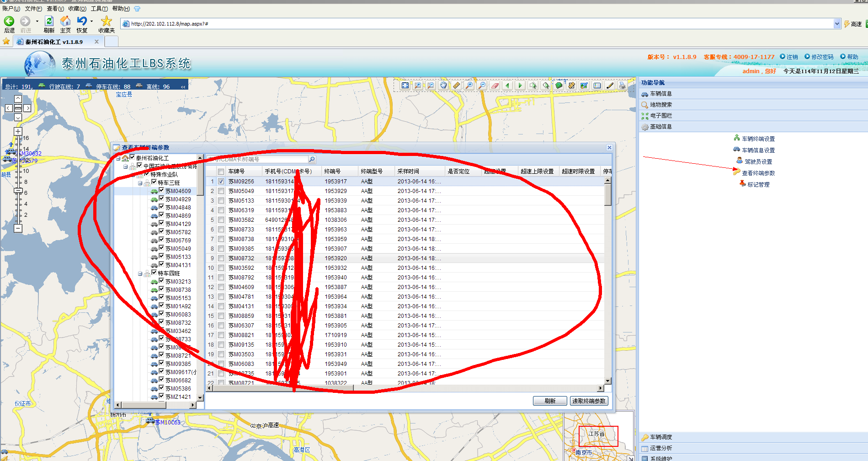The image size is (868, 461).
Task: Collapse the 泰州石油化工 root node
Action: tap(118, 158)
